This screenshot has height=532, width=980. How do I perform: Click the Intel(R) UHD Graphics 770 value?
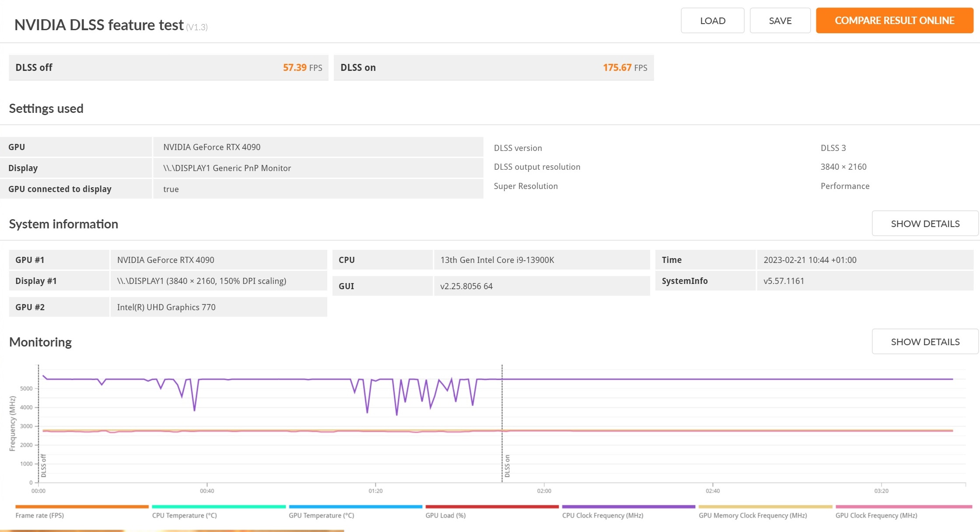pyautogui.click(x=166, y=307)
